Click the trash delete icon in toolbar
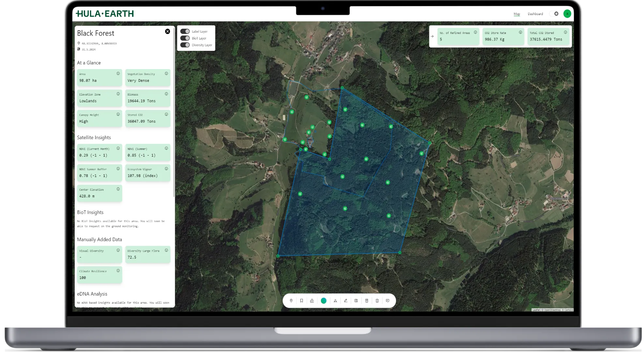Screen dimensions: 644x352 [x=377, y=301]
